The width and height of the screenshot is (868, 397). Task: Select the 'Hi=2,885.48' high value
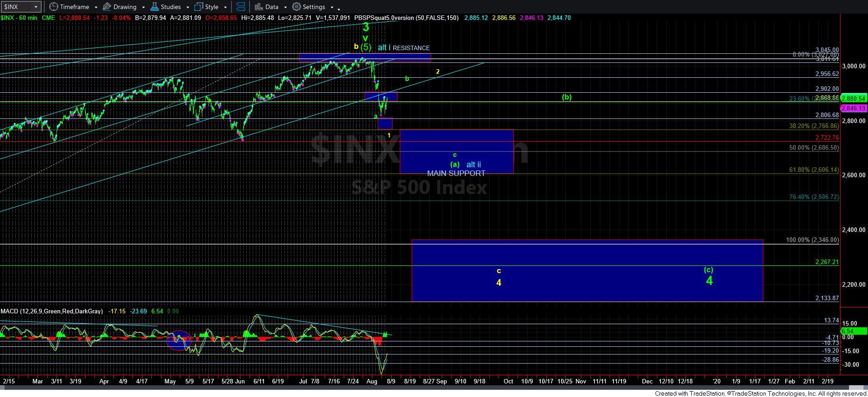click(x=258, y=18)
